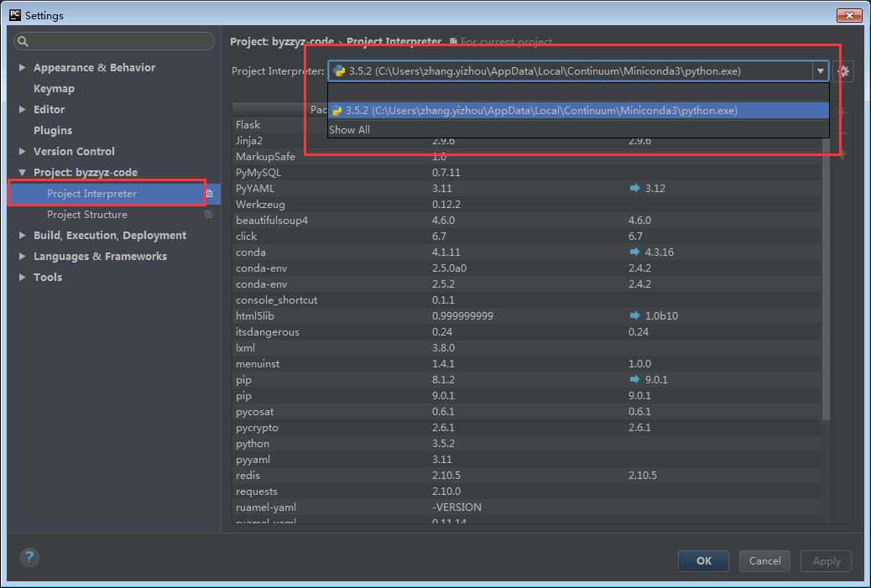
Task: Select 3.5.2 Miniconda3 interpreter from list
Action: pos(578,111)
